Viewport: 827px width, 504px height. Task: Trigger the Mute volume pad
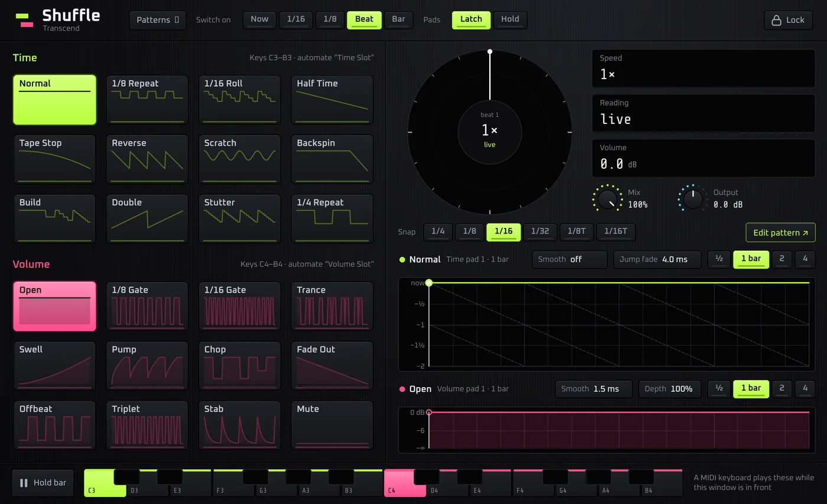pos(332,425)
